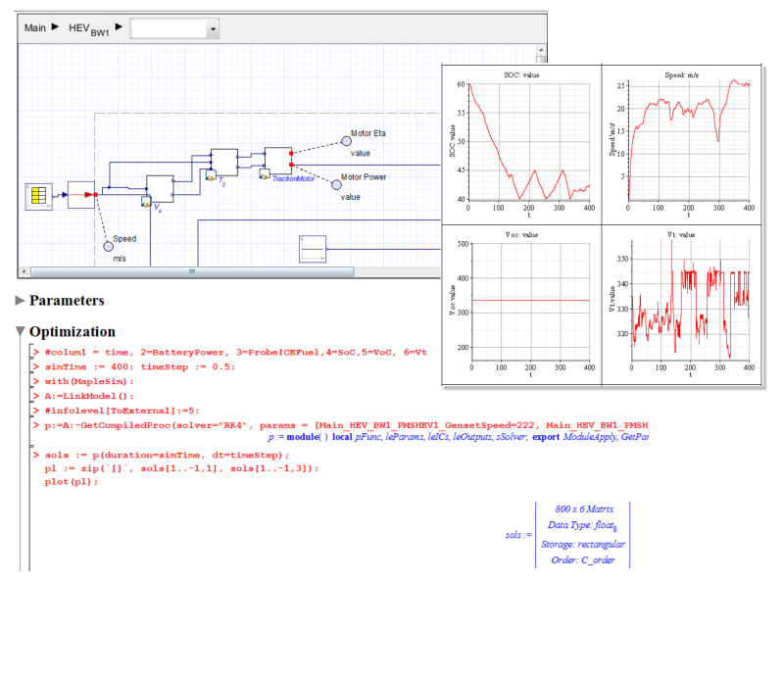Viewport: 784px width, 678px height.
Task: Expand the Parameters section
Action: point(21,301)
